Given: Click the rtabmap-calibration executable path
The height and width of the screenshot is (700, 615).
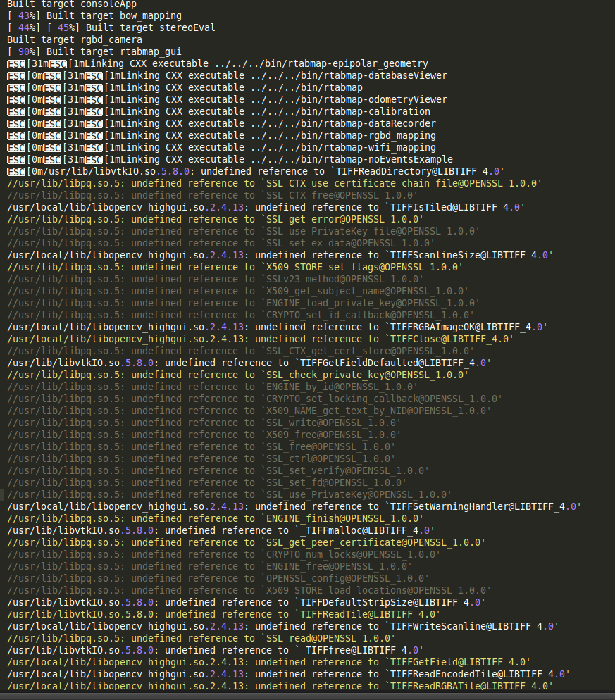Looking at the screenshot, I should pyautogui.click(x=340, y=111).
